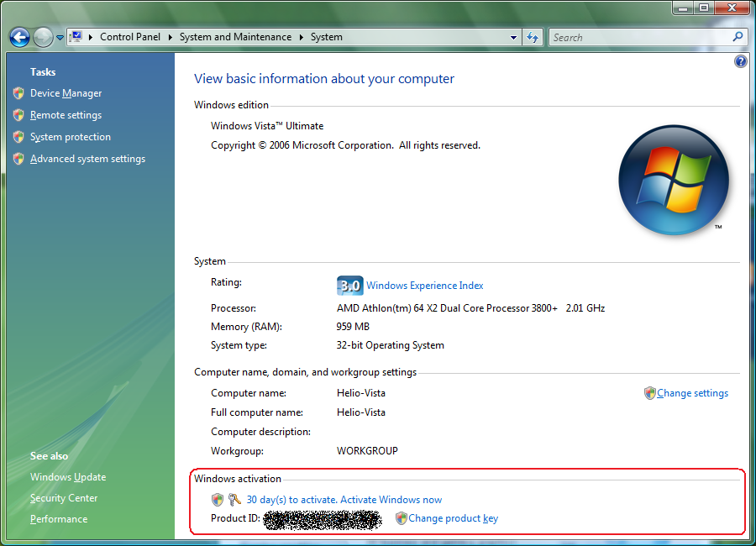Click the shield icon beside Device Manager
Image resolution: width=756 pixels, height=546 pixels.
[x=18, y=93]
